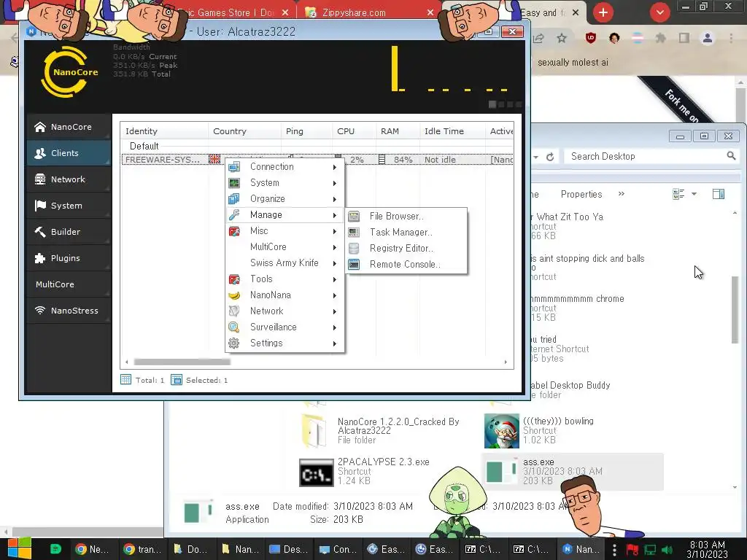Select NanoCore 1.2.2.0_Cracked folder in Explorer

click(x=381, y=430)
